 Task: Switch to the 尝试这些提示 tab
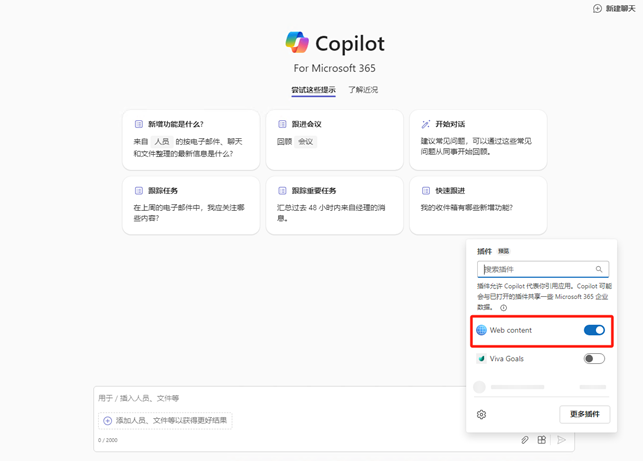313,90
